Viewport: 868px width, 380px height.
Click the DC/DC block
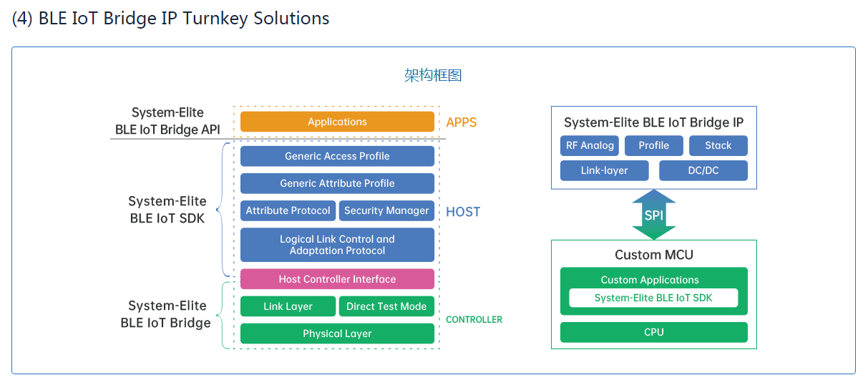(x=703, y=170)
